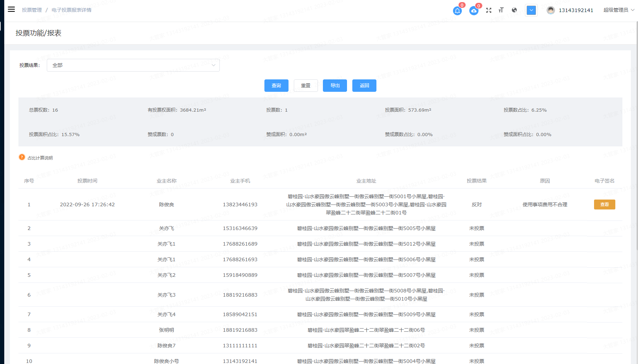Image resolution: width=638 pixels, height=364 pixels.
Task: Open the notification bell icon
Action: point(457,11)
